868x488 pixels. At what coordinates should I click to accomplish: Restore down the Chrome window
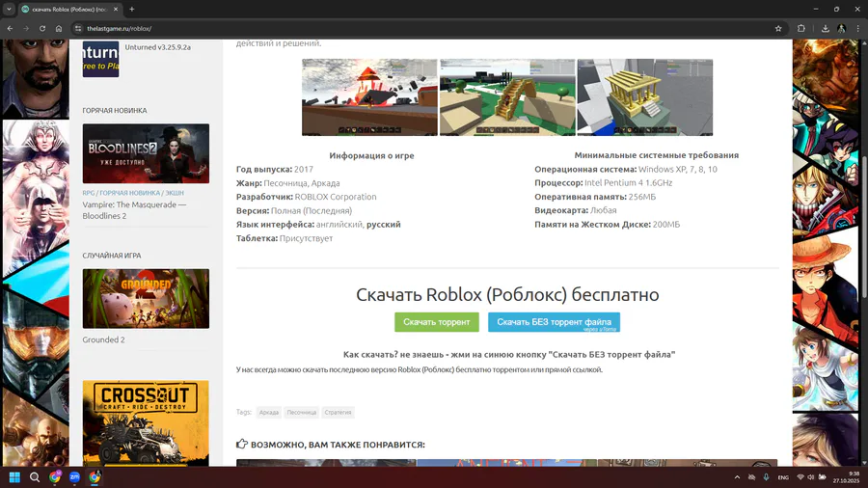[x=836, y=9]
